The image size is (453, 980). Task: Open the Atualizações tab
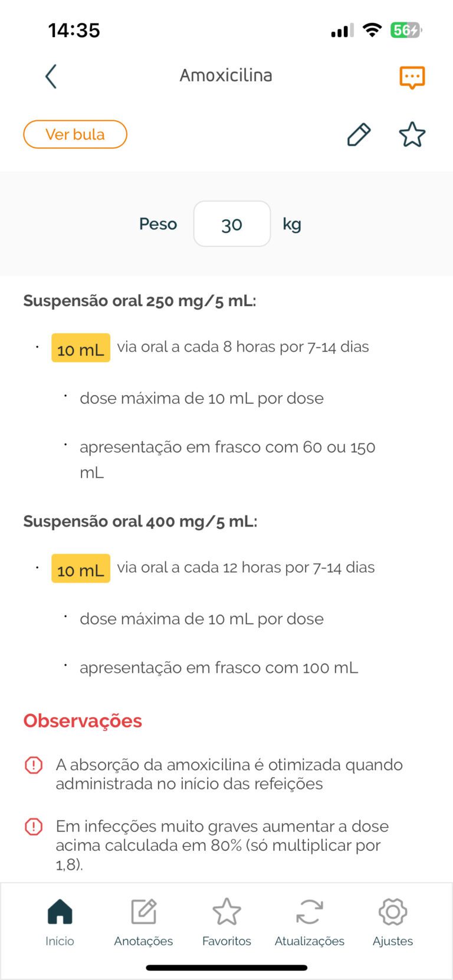click(309, 922)
